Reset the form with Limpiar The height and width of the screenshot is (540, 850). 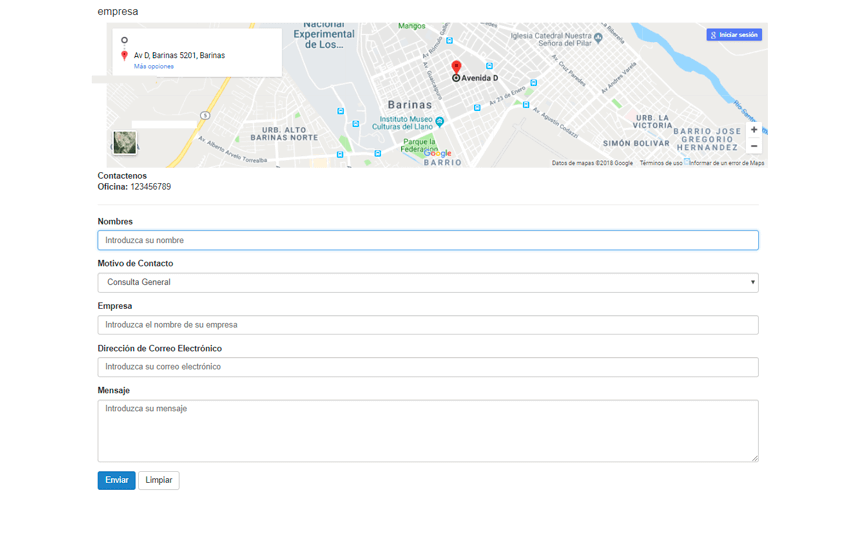(158, 481)
